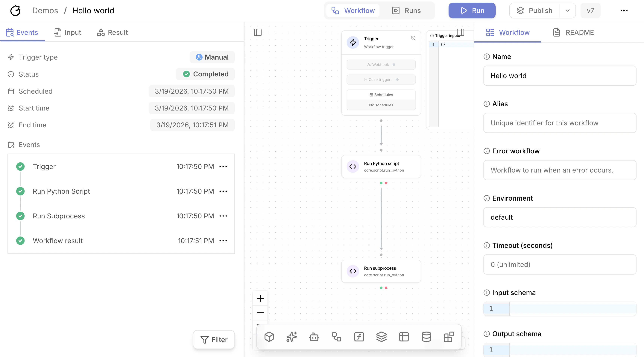
Task: Click the Filter button below the events list
Action: (x=214, y=340)
